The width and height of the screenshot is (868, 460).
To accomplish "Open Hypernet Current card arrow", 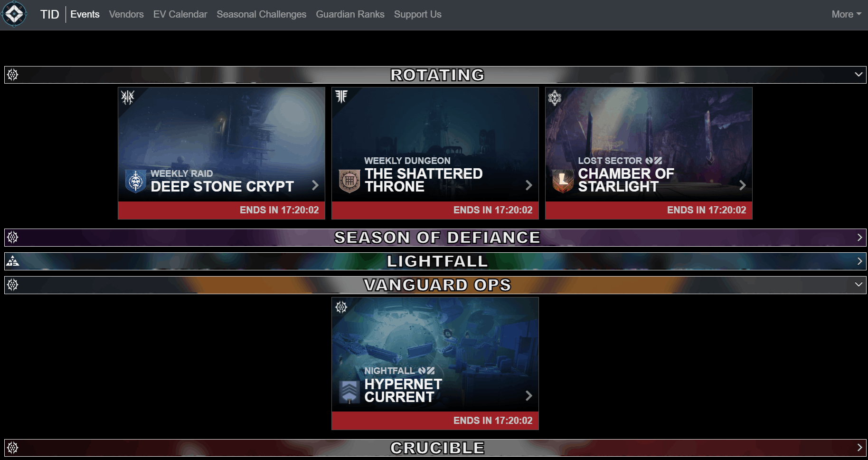I will pos(528,396).
